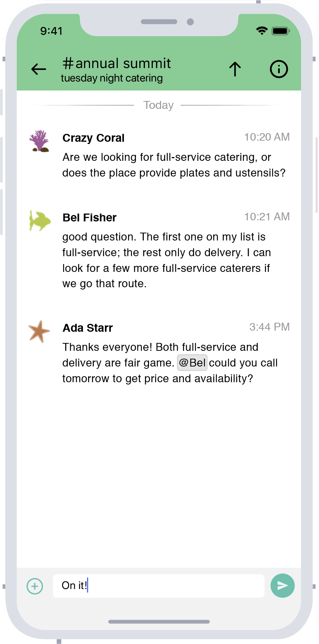Image resolution: width=319 pixels, height=644 pixels.
Task: Tap the Wi-Fi status icon
Action: (x=262, y=31)
